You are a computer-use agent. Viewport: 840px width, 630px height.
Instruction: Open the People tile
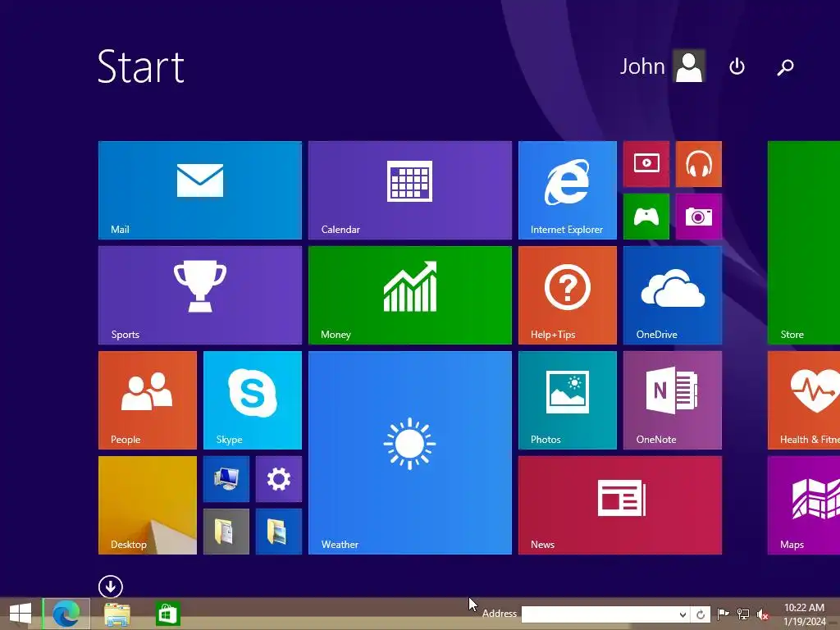(x=148, y=400)
